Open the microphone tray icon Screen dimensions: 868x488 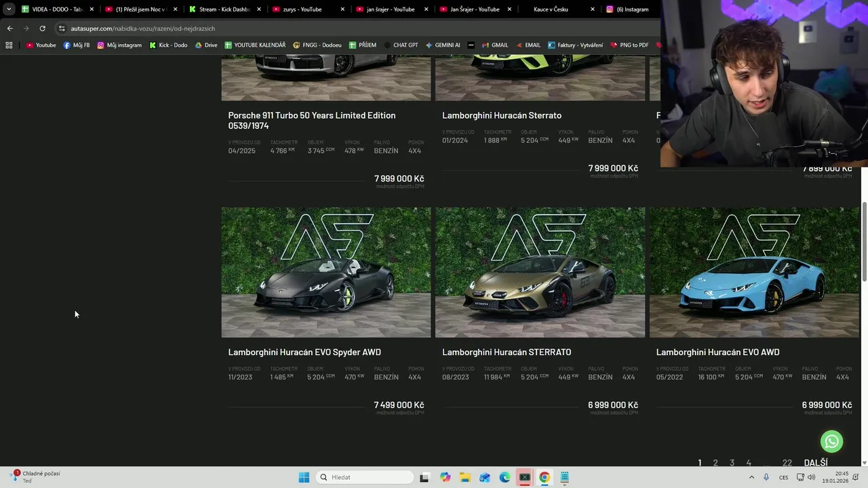coord(766,477)
